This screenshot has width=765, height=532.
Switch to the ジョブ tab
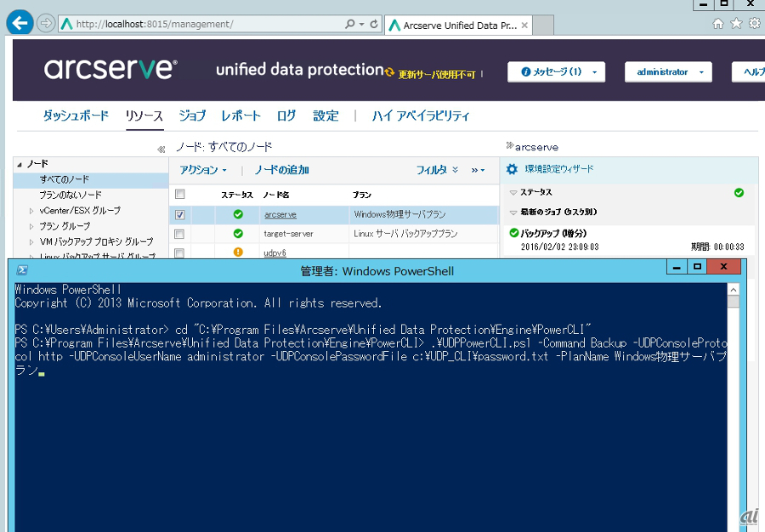[192, 116]
